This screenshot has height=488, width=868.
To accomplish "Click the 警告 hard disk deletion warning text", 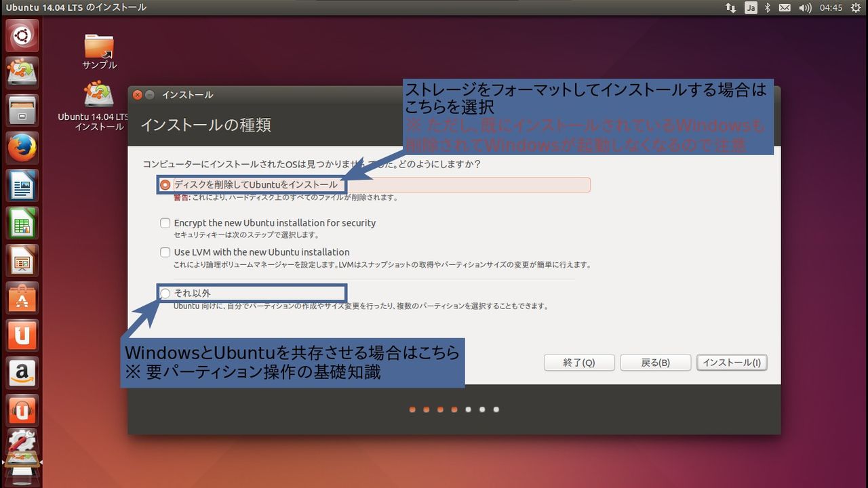I will click(x=285, y=198).
